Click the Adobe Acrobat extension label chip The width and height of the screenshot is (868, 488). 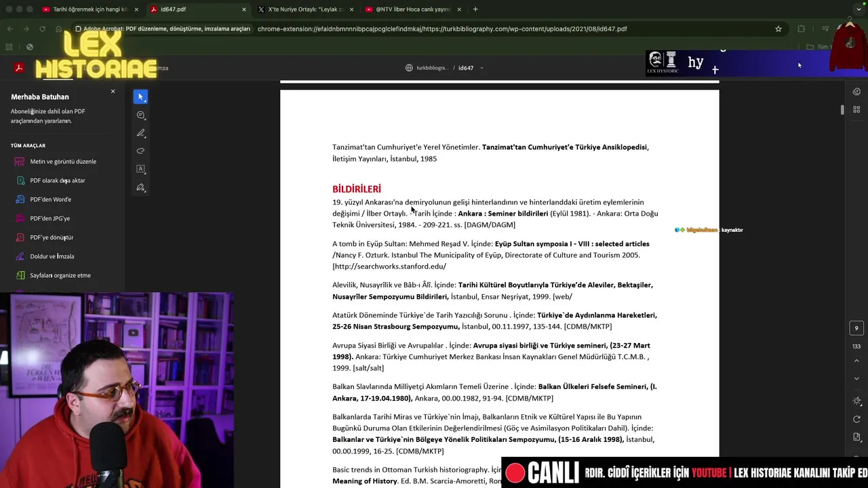click(163, 29)
